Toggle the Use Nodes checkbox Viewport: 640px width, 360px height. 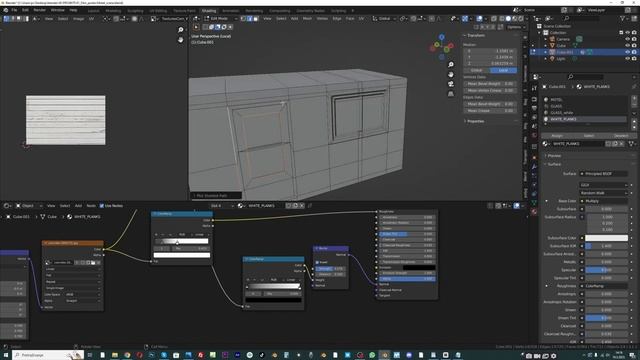pyautogui.click(x=102, y=206)
